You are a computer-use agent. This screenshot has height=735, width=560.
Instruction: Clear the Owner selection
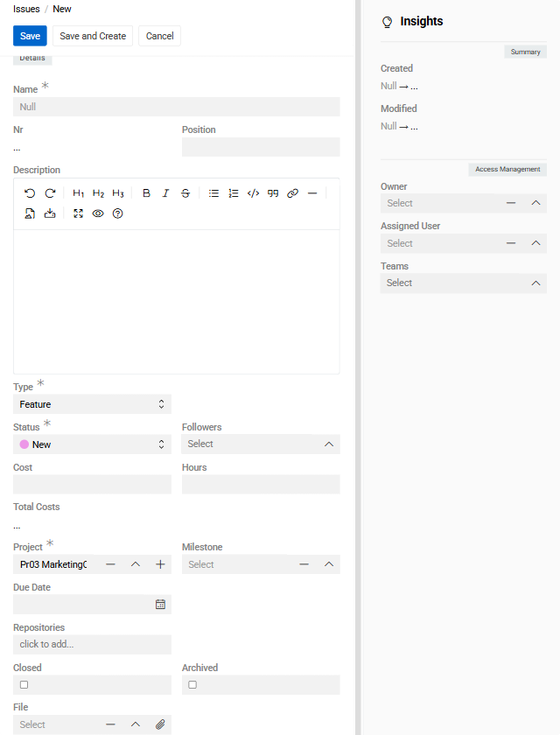click(x=511, y=203)
